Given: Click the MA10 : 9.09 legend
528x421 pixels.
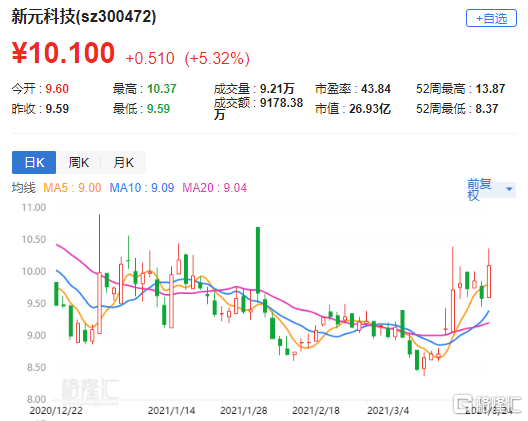Looking at the screenshot, I should tap(142, 188).
